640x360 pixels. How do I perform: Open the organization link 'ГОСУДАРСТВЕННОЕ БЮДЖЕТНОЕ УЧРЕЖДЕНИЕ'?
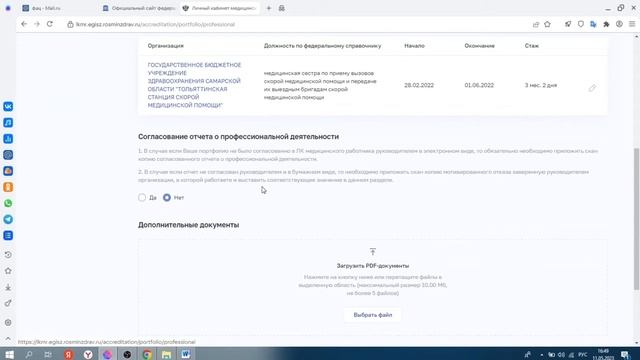point(194,85)
